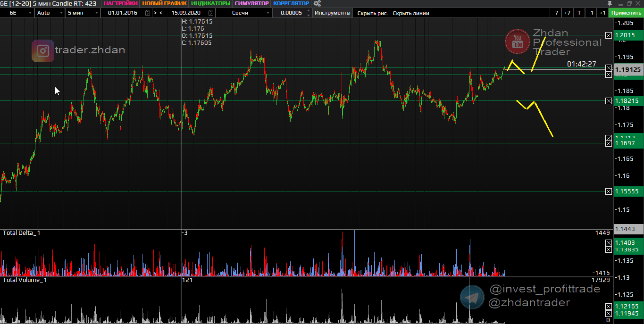Image resolution: width=644 pixels, height=324 pixels.
Task: Pin the chart window
Action: 609,3
